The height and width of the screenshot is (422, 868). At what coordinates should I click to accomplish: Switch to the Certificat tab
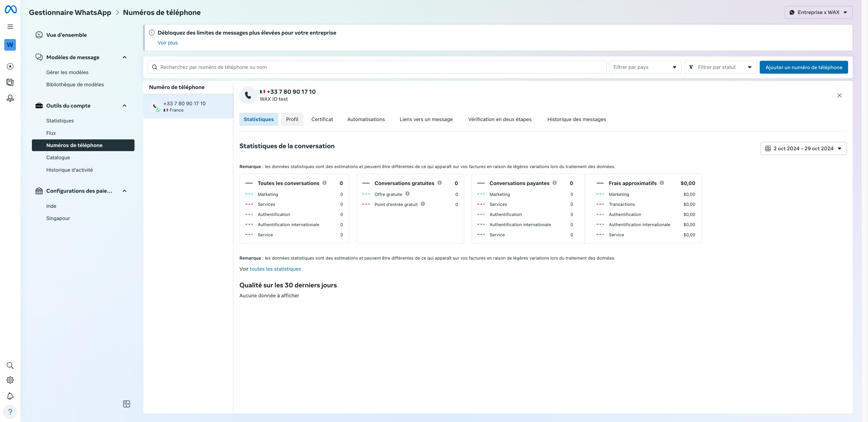322,120
